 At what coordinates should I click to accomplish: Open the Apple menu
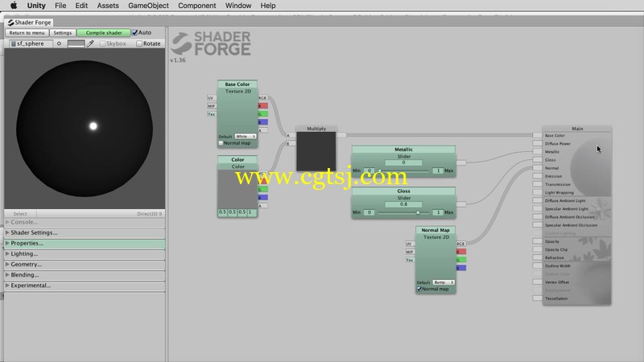click(14, 6)
